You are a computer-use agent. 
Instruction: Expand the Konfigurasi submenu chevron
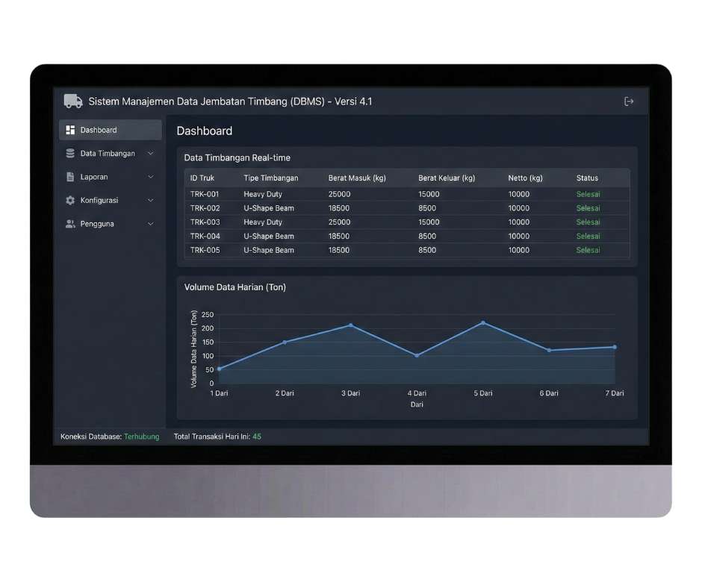[x=151, y=200]
